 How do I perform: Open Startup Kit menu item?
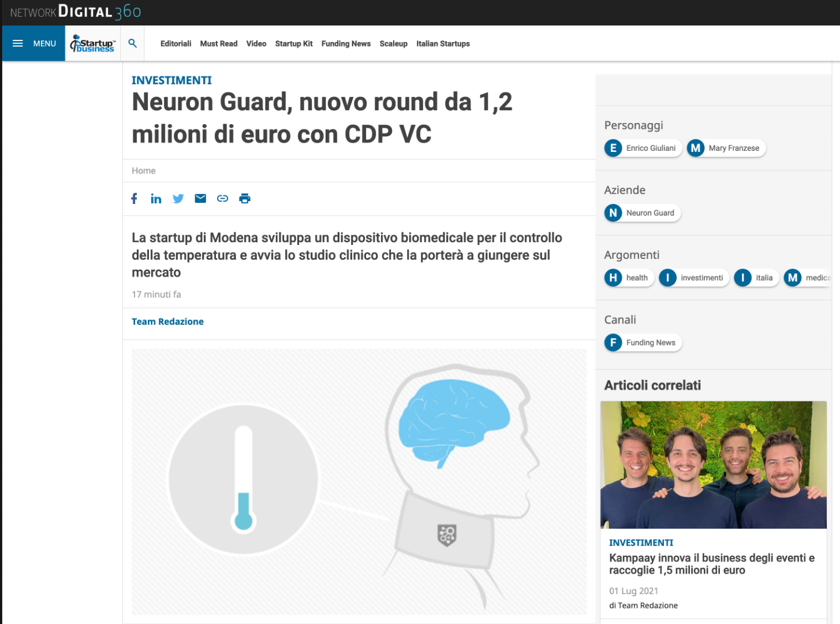[294, 43]
